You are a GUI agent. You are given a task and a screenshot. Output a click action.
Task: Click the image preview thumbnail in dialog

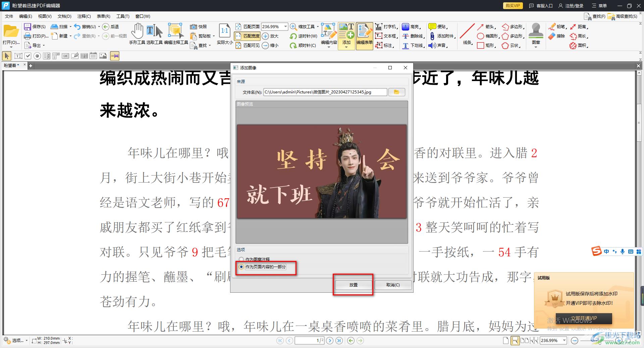click(322, 171)
